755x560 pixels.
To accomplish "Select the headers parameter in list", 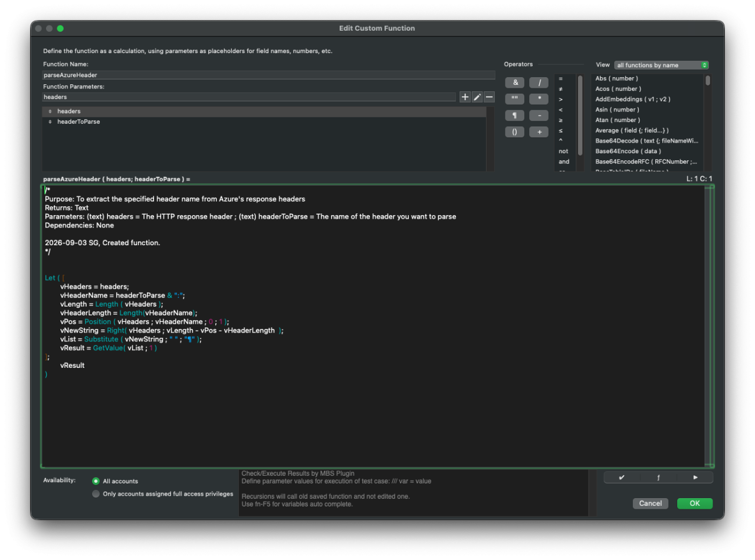I will click(x=264, y=111).
